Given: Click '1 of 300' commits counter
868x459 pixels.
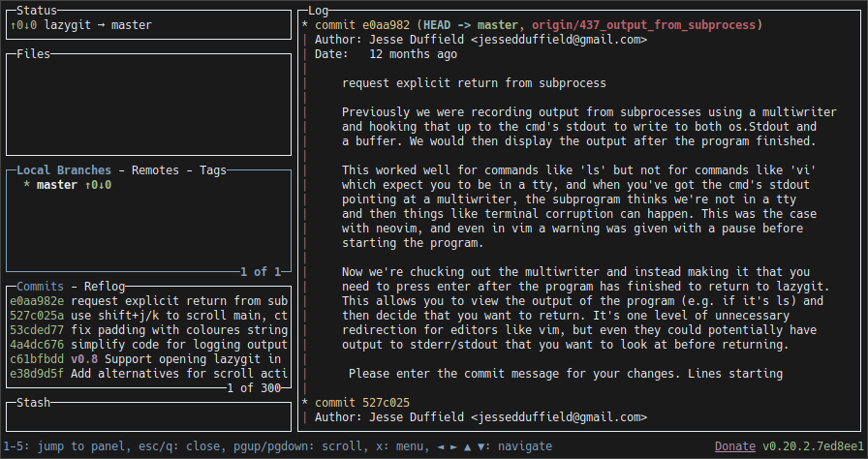Looking at the screenshot, I should (x=254, y=388).
